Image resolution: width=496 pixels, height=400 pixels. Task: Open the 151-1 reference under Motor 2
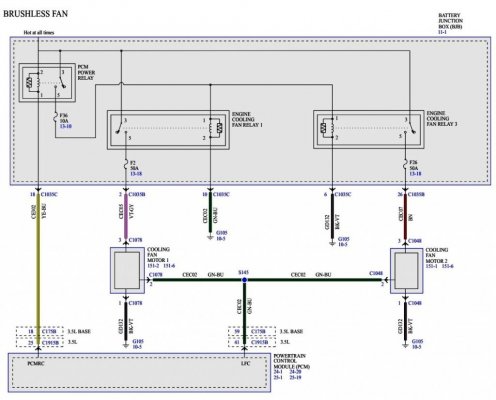click(x=432, y=266)
